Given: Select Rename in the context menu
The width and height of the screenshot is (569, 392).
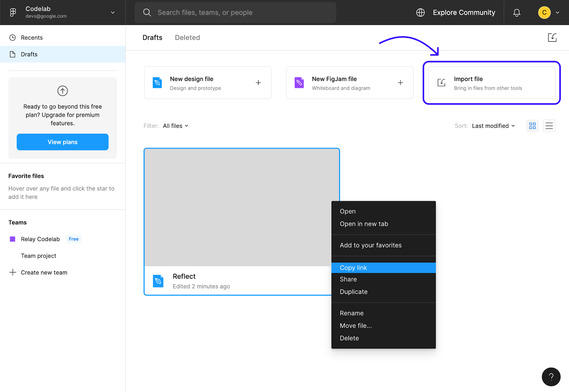Looking at the screenshot, I should (383, 313).
